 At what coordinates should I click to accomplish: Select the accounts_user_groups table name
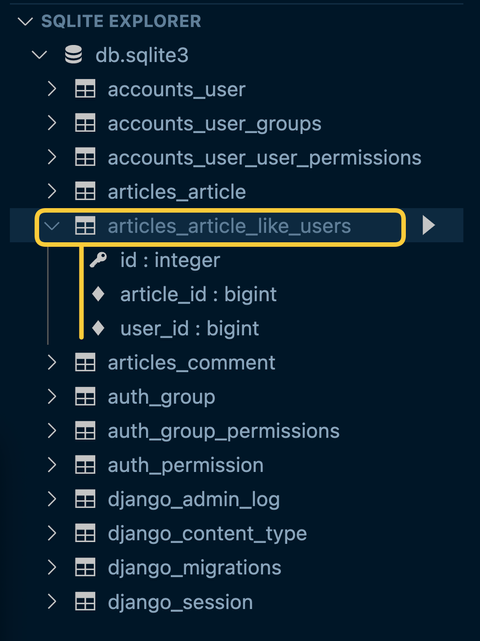coord(215,124)
